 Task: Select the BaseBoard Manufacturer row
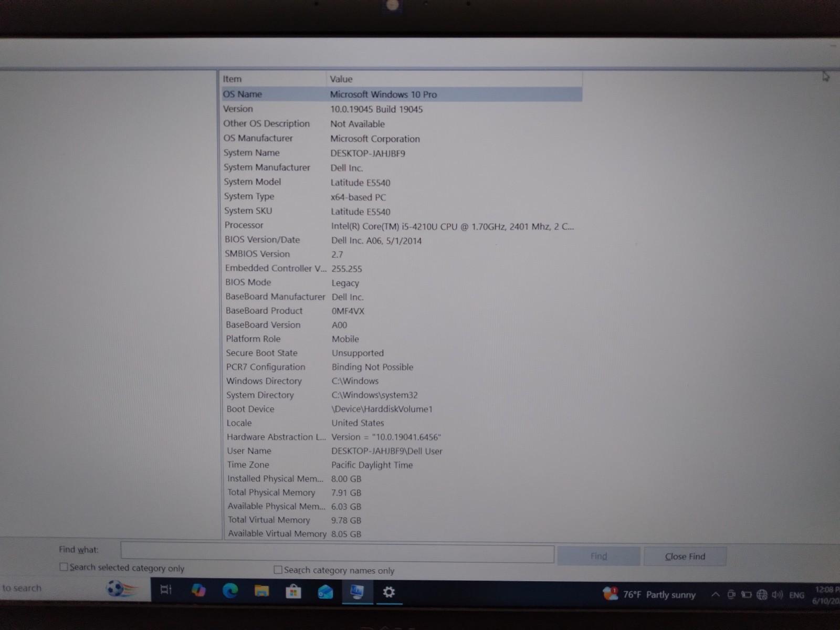point(402,297)
